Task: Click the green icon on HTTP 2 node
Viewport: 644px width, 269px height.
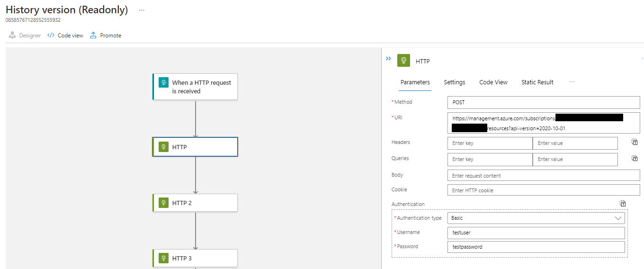Action: pyautogui.click(x=163, y=203)
